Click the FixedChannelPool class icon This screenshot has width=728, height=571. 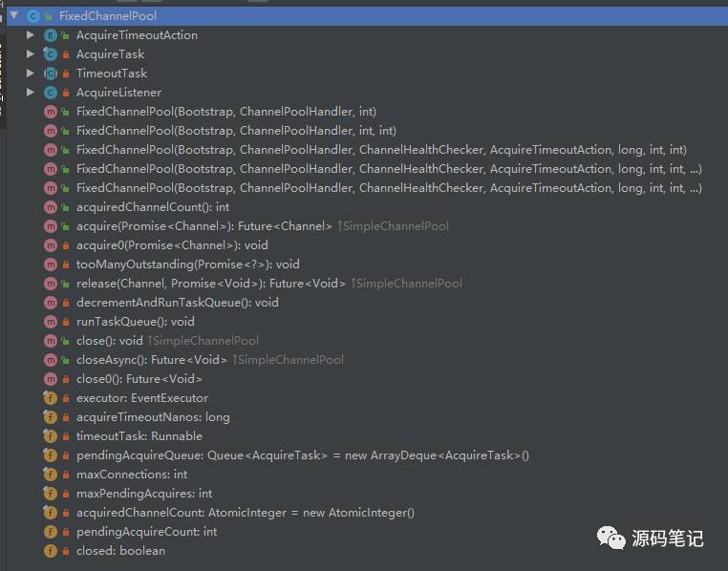[32, 16]
